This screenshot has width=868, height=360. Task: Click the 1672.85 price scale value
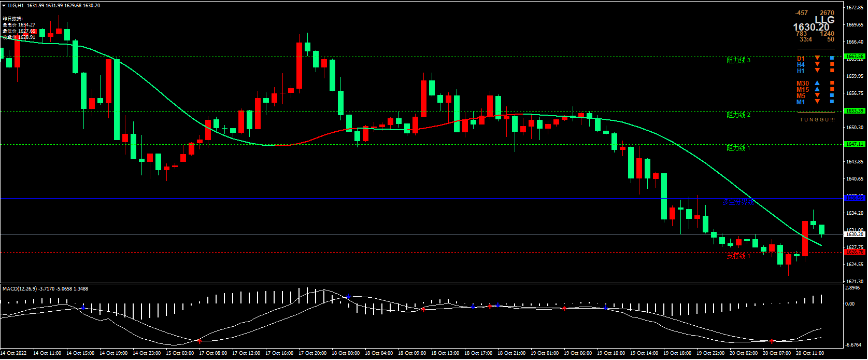coord(855,8)
